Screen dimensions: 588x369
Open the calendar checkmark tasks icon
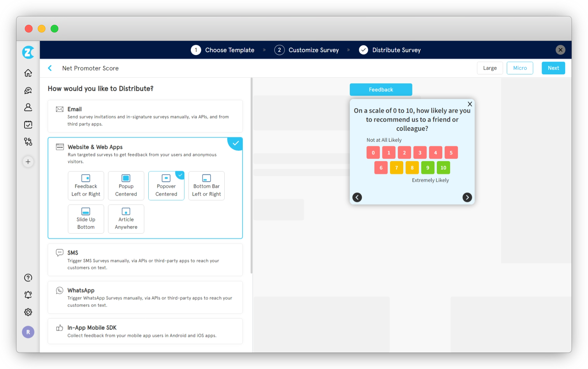28,125
